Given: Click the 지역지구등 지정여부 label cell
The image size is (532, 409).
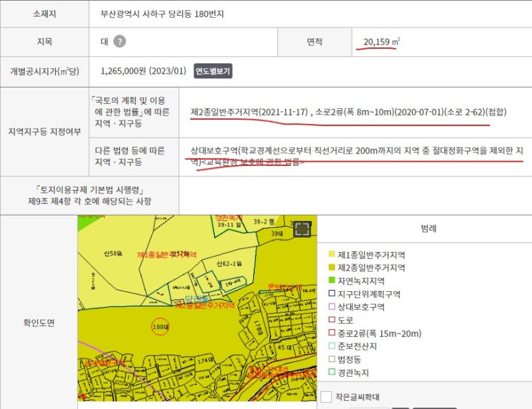Looking at the screenshot, I should [45, 132].
